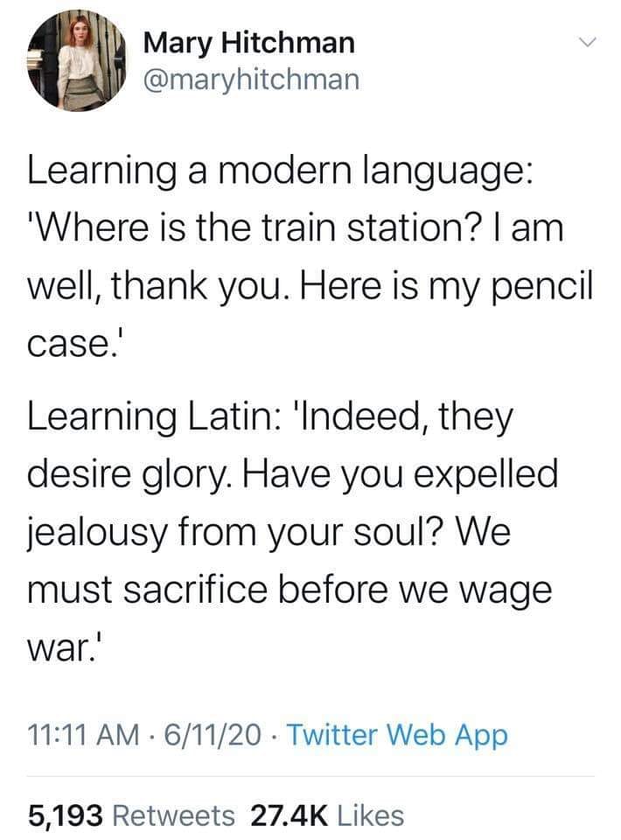621x840 pixels.
Task: Open Mary Hitchman's round profile photo
Action: click(x=76, y=60)
